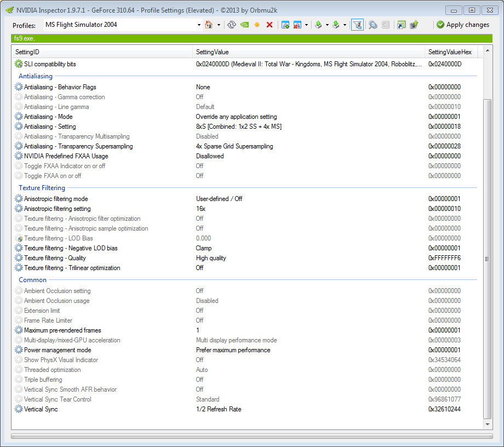Open dropdown arrow next to home icon
Image resolution: width=504 pixels, height=447 pixels.
point(219,25)
